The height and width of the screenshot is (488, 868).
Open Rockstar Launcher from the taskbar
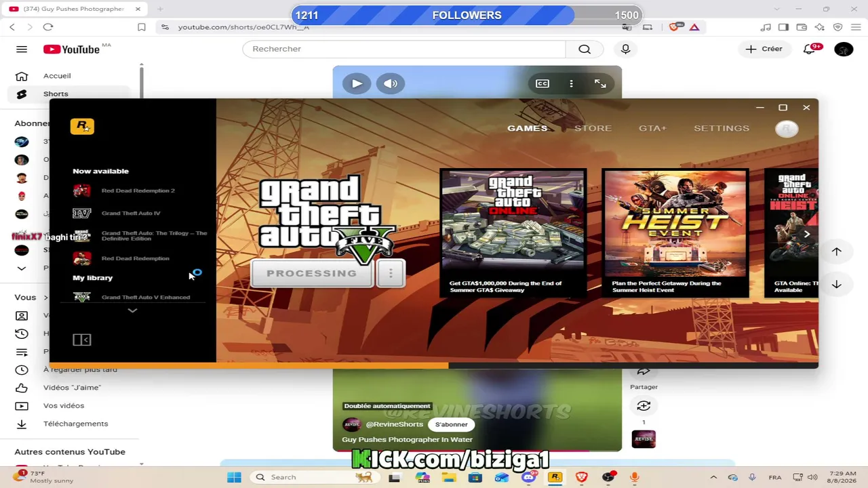coord(555,477)
